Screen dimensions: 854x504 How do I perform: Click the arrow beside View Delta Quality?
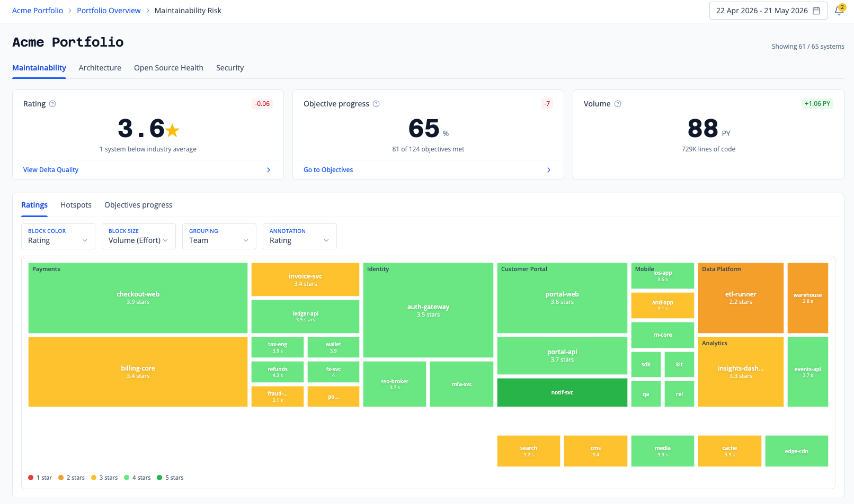(269, 170)
